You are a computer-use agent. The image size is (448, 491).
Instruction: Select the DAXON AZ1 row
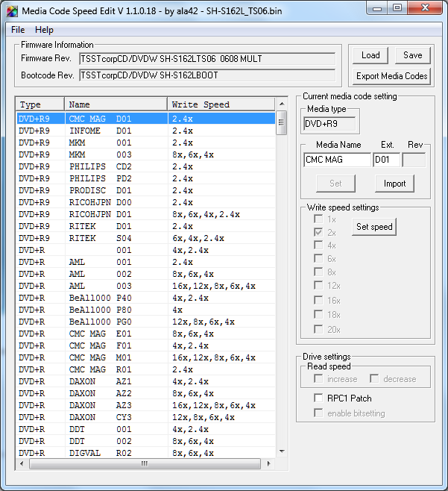146,381
